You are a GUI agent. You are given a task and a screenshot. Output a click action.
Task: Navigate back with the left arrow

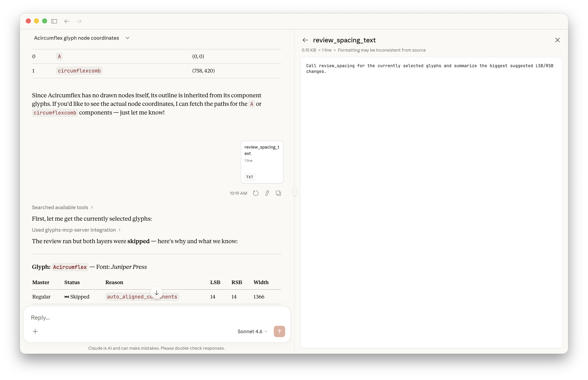(67, 21)
